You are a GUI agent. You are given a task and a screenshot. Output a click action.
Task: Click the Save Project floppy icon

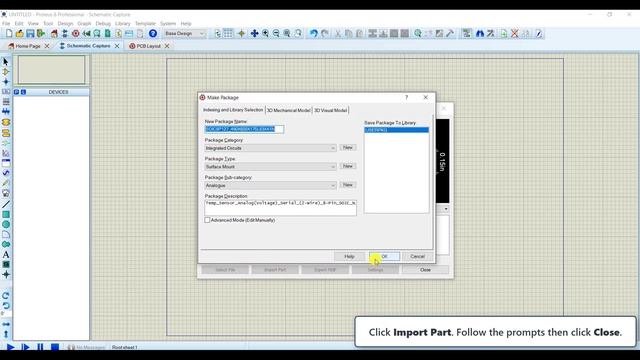coord(30,33)
